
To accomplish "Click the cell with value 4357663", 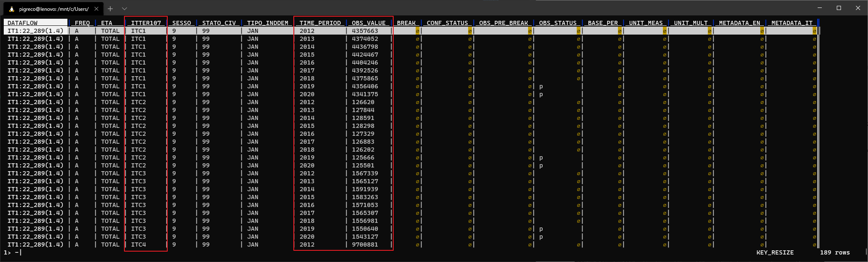I will pos(365,31).
